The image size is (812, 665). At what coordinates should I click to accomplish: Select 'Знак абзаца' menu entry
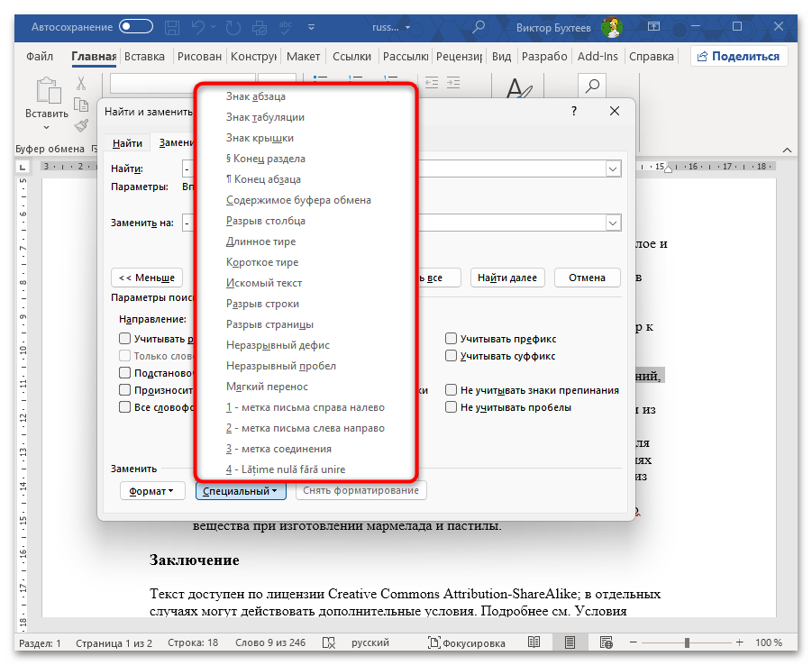[256, 96]
